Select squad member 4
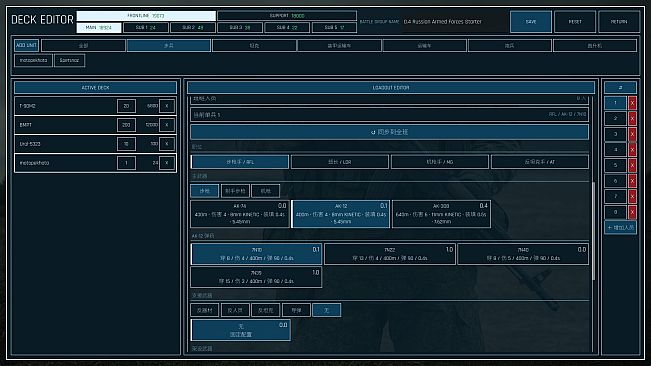651x366 pixels. [x=615, y=150]
